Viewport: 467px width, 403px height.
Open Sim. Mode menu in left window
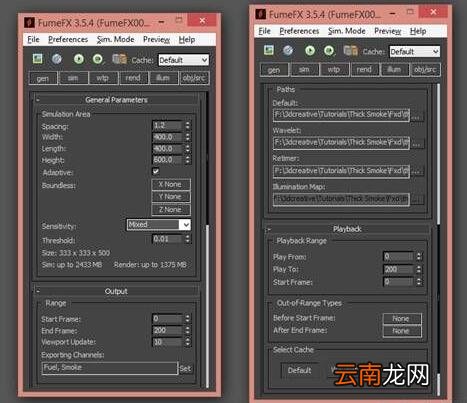(x=115, y=40)
